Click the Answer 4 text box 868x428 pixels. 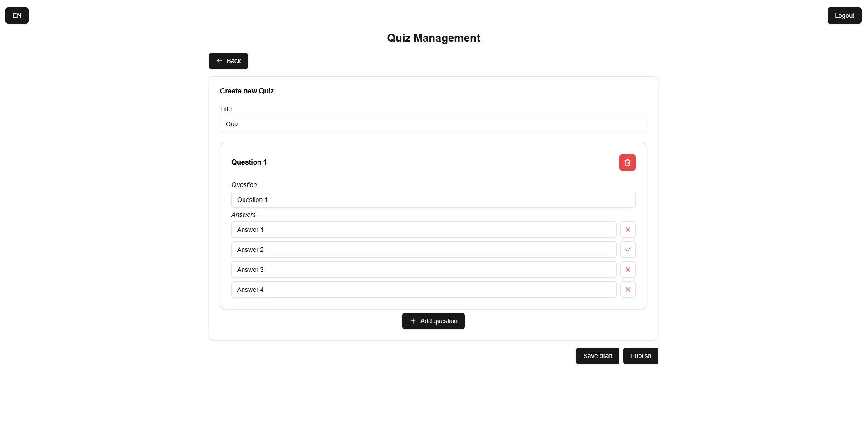424,290
